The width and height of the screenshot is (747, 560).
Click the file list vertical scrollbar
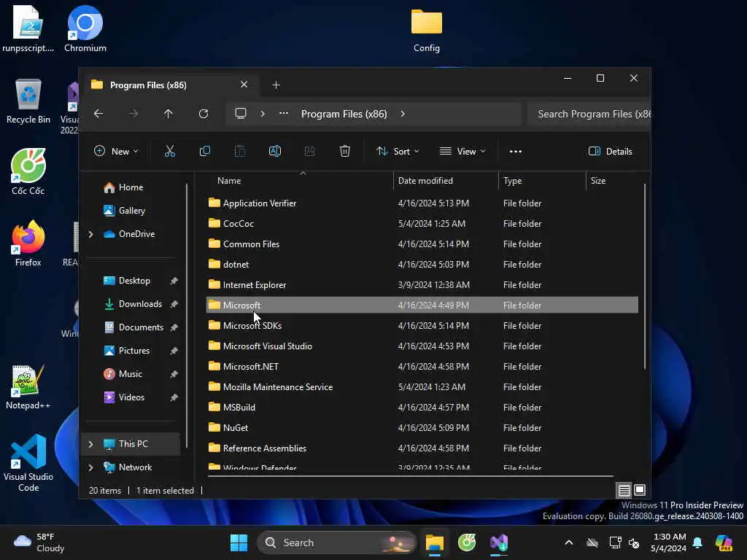coord(645,276)
